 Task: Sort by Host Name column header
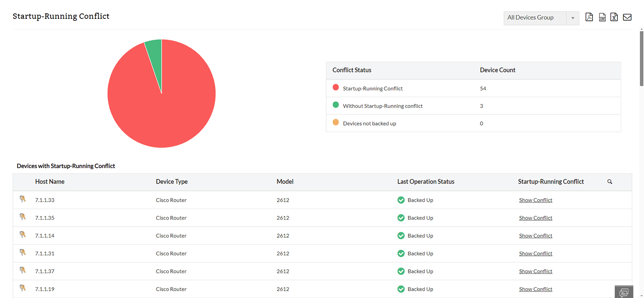[50, 182]
